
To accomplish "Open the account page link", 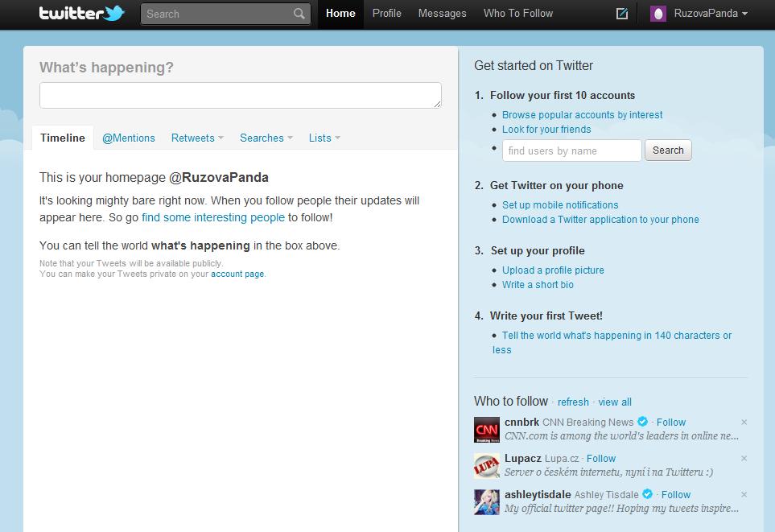I will (237, 274).
